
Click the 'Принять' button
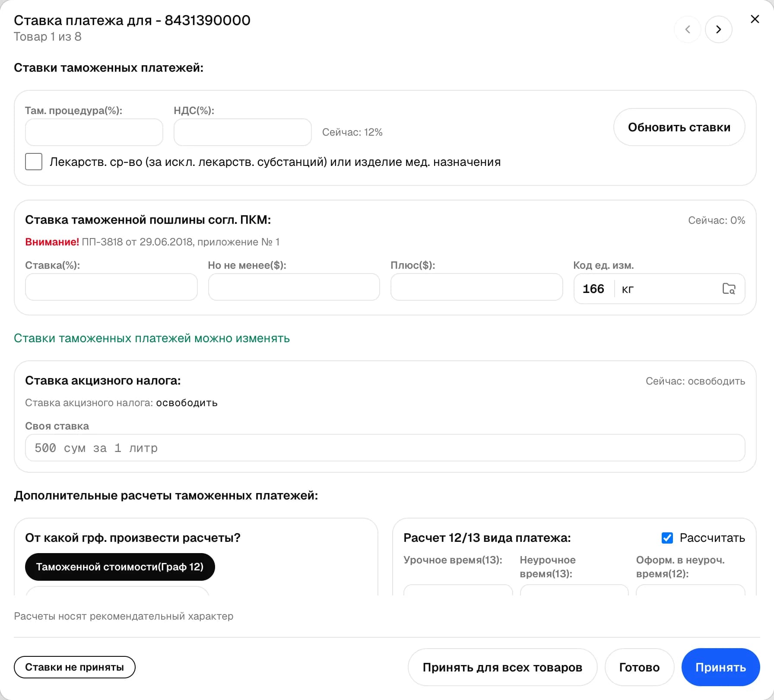click(720, 667)
